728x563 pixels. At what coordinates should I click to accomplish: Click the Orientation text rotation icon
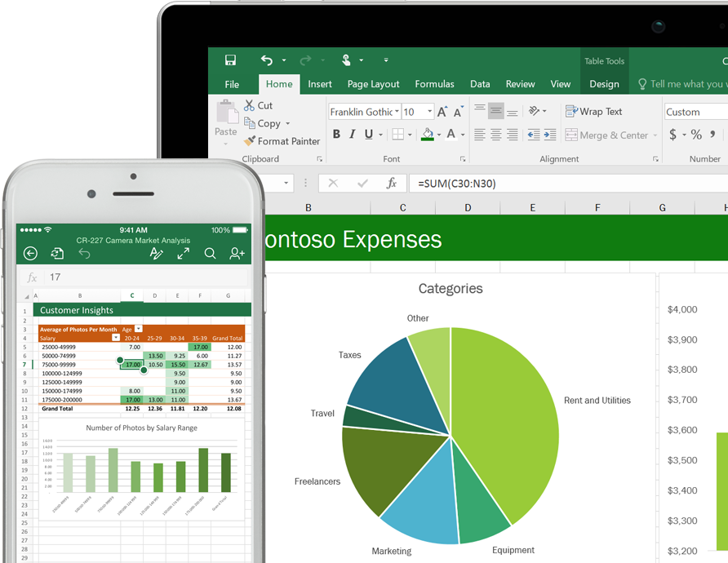click(x=535, y=110)
